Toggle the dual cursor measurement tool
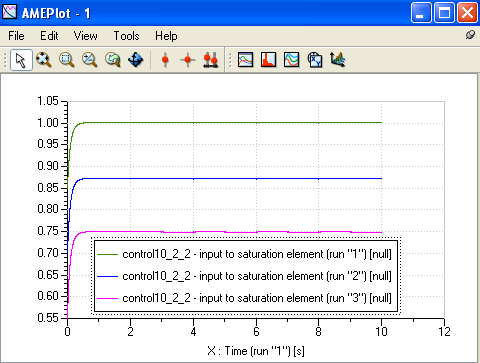Image resolution: width=480 pixels, height=363 pixels. click(x=211, y=60)
